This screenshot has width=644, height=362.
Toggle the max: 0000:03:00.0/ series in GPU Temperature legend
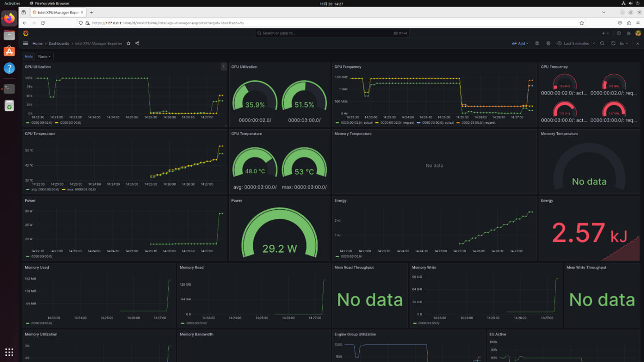pos(79,190)
